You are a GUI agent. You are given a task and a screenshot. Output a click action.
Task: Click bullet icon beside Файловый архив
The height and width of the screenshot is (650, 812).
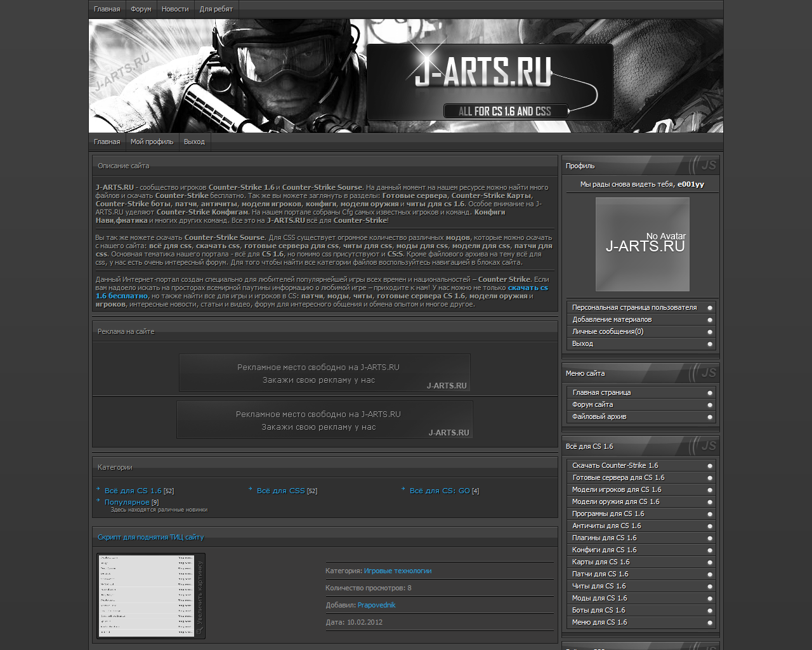pyautogui.click(x=710, y=417)
